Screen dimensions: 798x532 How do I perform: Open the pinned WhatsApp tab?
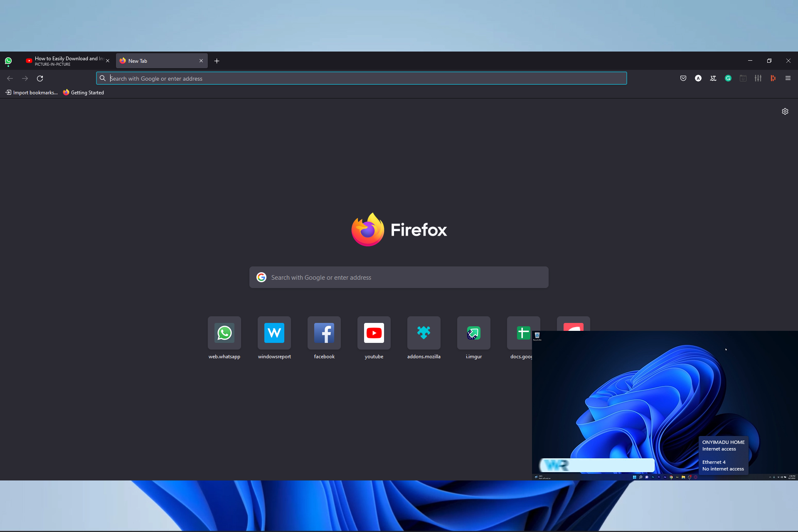[8, 61]
